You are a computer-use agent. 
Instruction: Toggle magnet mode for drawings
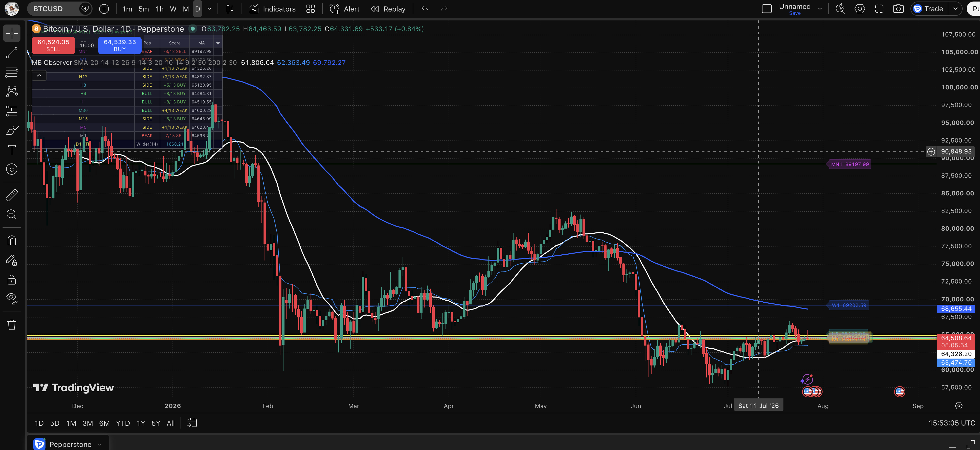(12, 241)
